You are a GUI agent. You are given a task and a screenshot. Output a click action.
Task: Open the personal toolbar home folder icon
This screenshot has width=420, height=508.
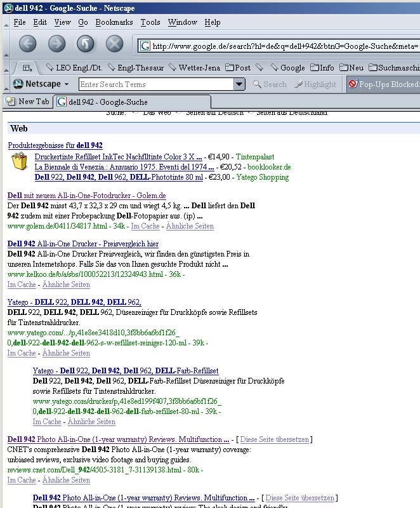[27, 68]
